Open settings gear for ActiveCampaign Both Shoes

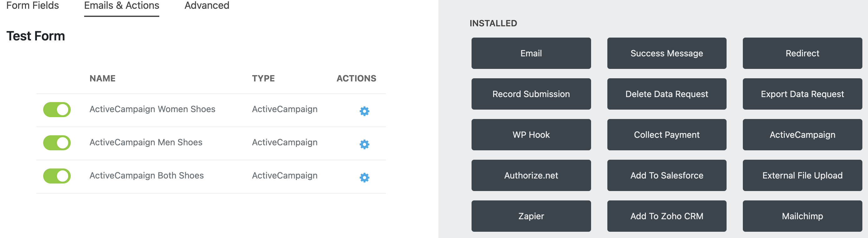[364, 177]
